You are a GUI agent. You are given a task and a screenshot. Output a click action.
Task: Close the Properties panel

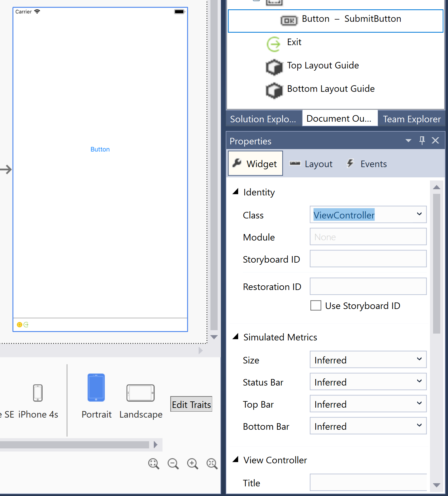click(x=435, y=141)
